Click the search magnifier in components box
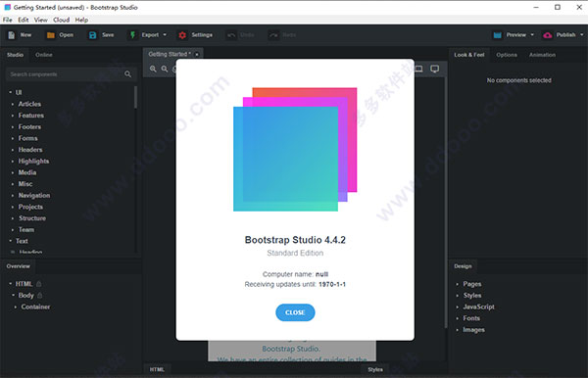This screenshot has width=588, height=378. pos(127,74)
